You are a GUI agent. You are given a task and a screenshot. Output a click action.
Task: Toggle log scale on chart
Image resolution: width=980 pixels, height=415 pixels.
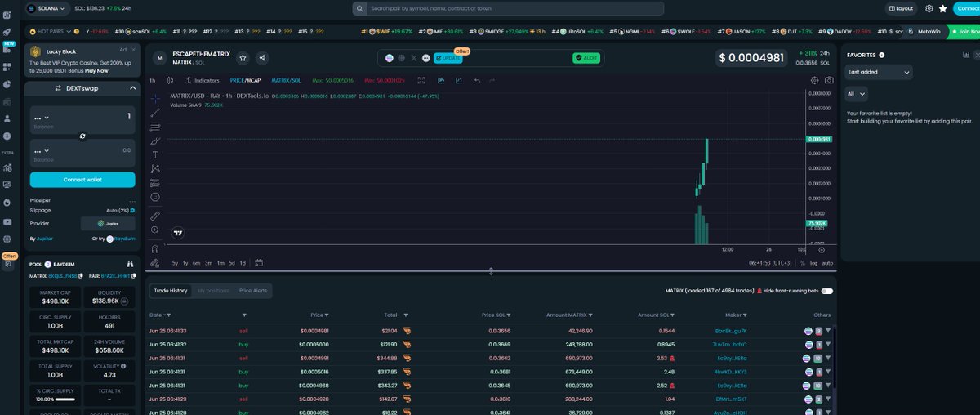[813, 263]
